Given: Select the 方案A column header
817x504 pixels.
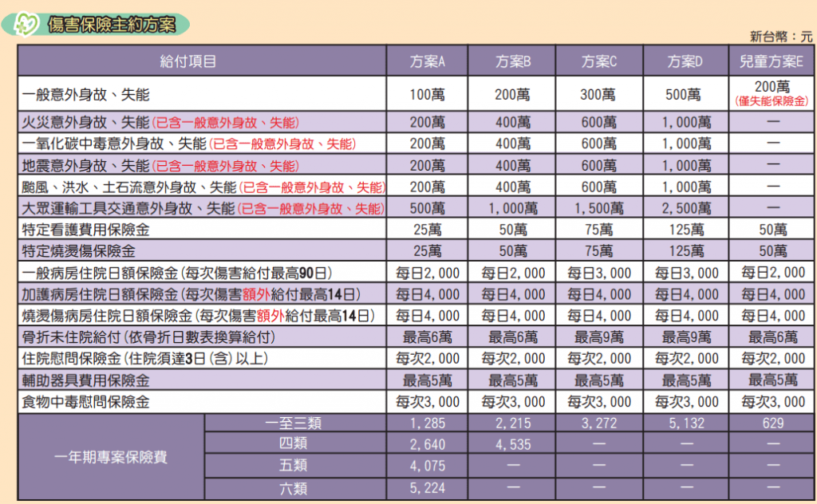Looking at the screenshot, I should pos(428,61).
